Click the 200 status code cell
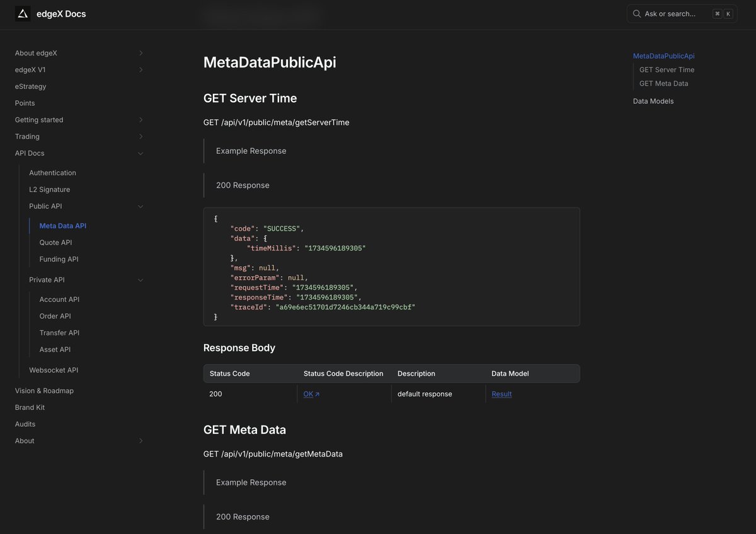756x534 pixels. pyautogui.click(x=215, y=394)
